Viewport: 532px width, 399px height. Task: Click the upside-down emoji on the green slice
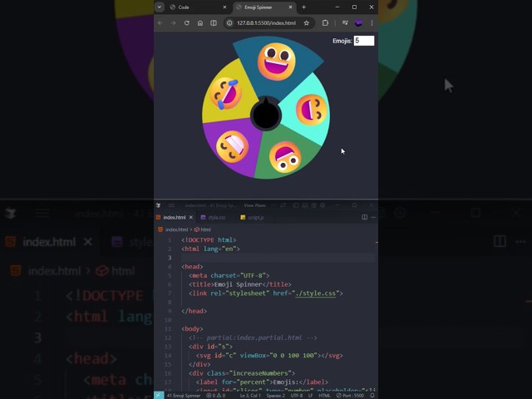pyautogui.click(x=285, y=157)
